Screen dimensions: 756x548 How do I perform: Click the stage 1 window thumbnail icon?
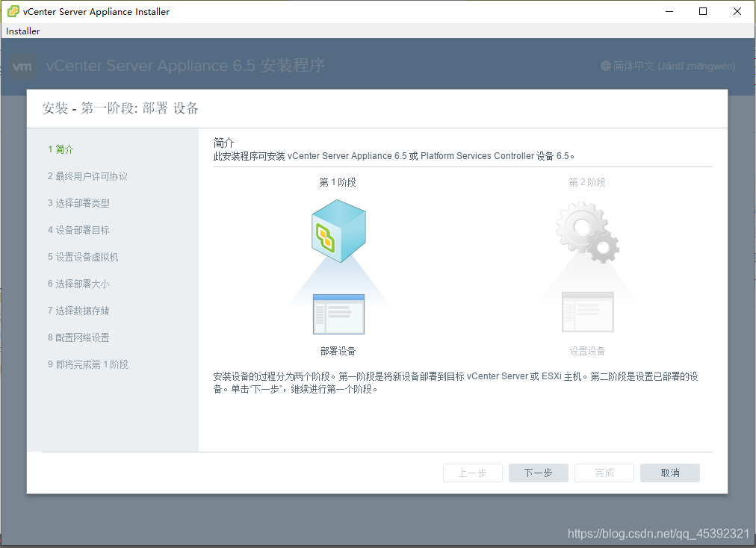[x=338, y=314]
